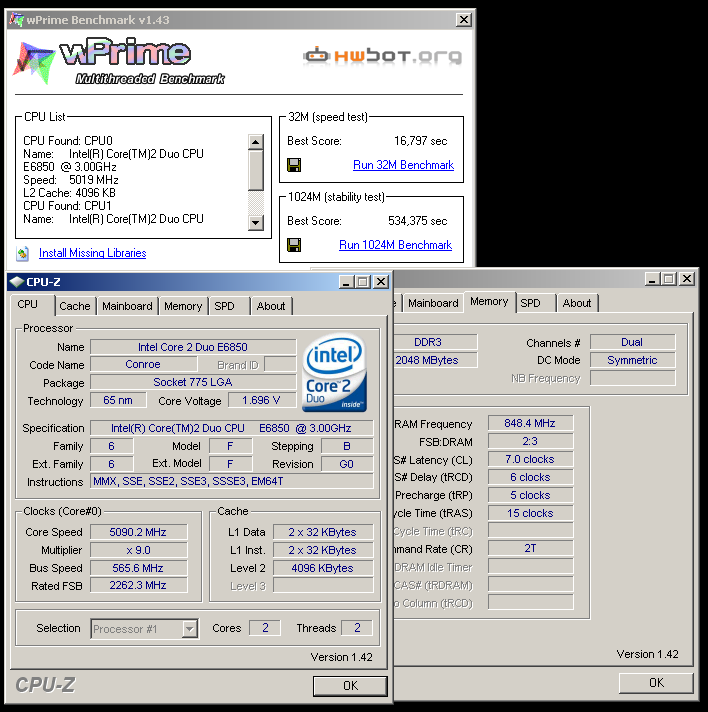This screenshot has width=708, height=712.
Task: Click the CAS Latency value 7.0 clocks
Action: click(x=530, y=460)
